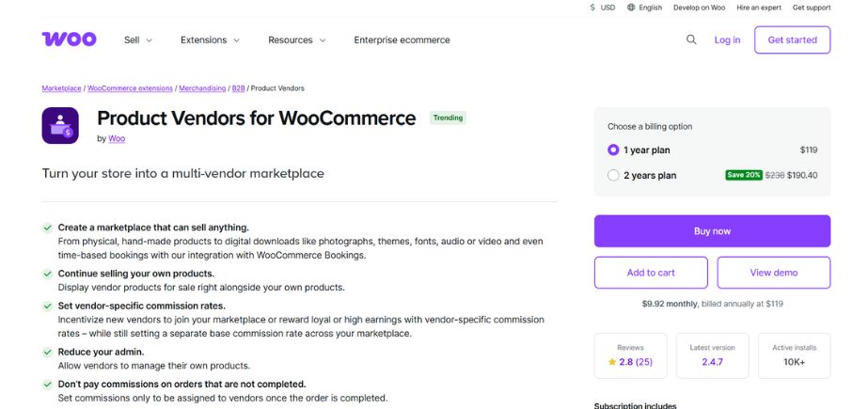Click the Get started button
Screen dimensions: 868x409
(792, 40)
